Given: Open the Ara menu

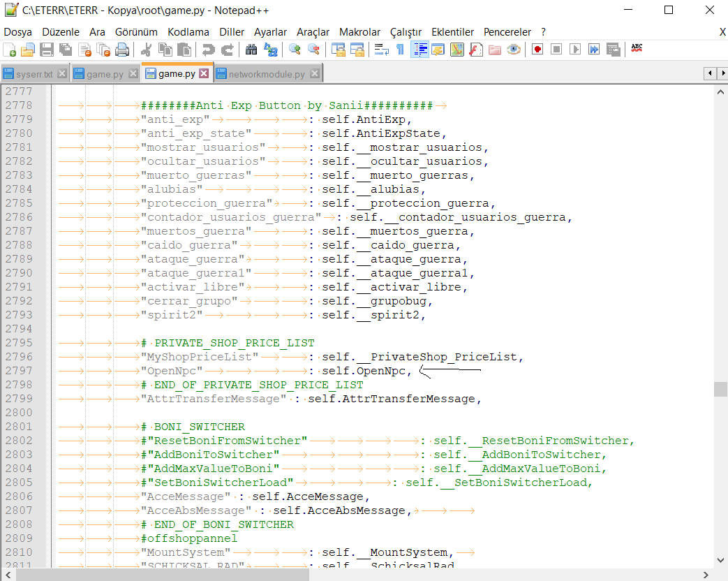Looking at the screenshot, I should point(97,32).
